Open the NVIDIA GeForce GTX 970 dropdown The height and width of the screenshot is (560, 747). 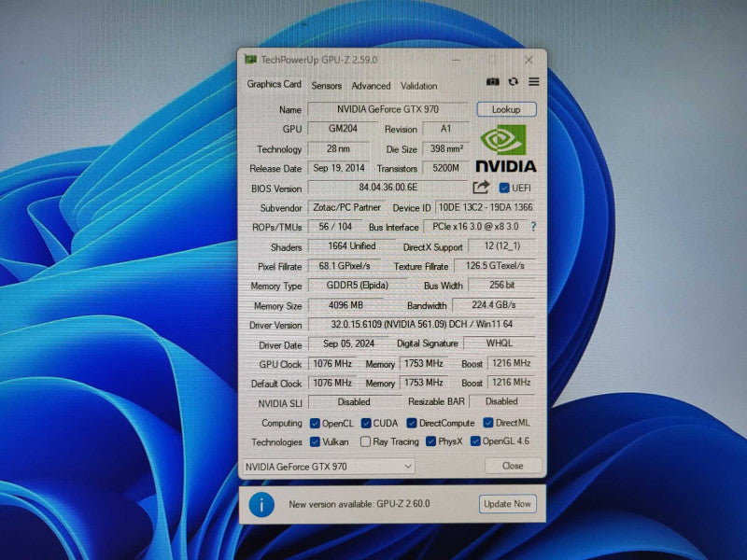329,466
